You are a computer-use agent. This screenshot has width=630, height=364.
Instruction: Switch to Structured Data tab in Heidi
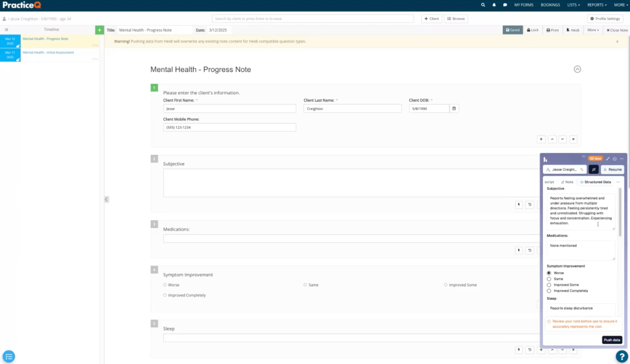point(595,182)
